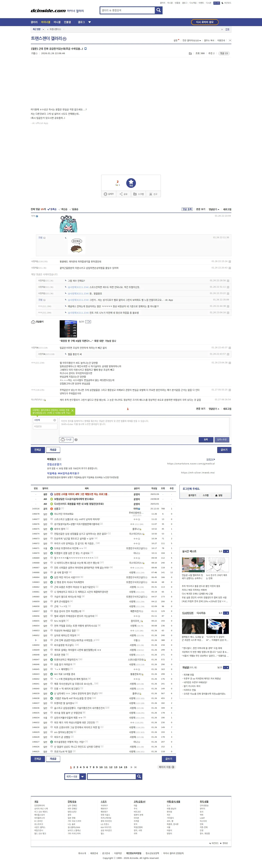This screenshot has width=262, height=868.
Task: Click the top 갤러리 & 통합검색 field
Action: (x=127, y=10)
